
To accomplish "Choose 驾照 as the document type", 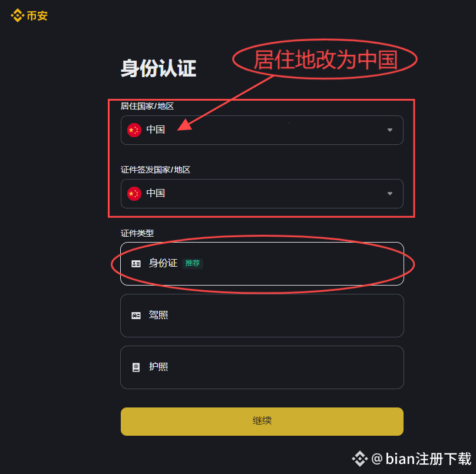I will pyautogui.click(x=262, y=316).
